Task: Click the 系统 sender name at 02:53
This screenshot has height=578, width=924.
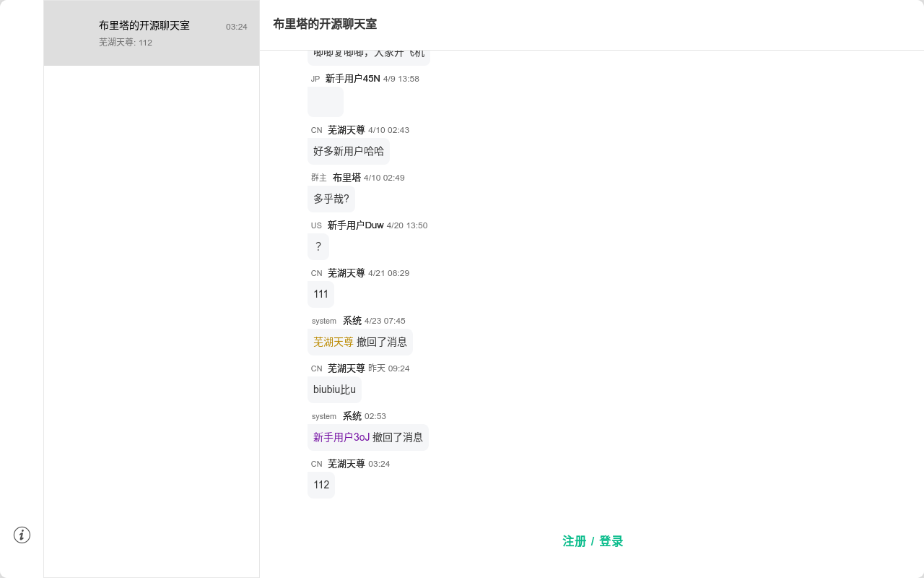Action: [x=352, y=416]
